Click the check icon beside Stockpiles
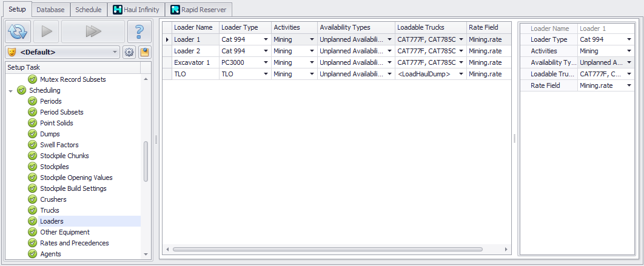644x266 pixels. [x=33, y=167]
